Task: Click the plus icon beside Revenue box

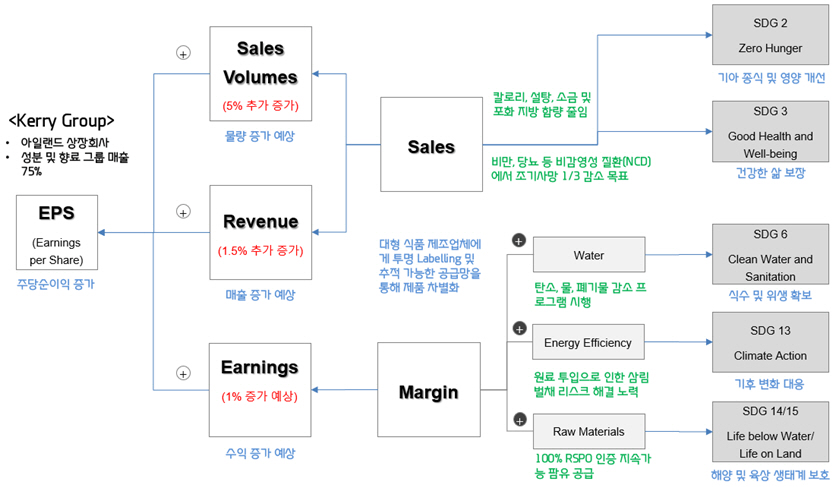Action: (x=183, y=211)
